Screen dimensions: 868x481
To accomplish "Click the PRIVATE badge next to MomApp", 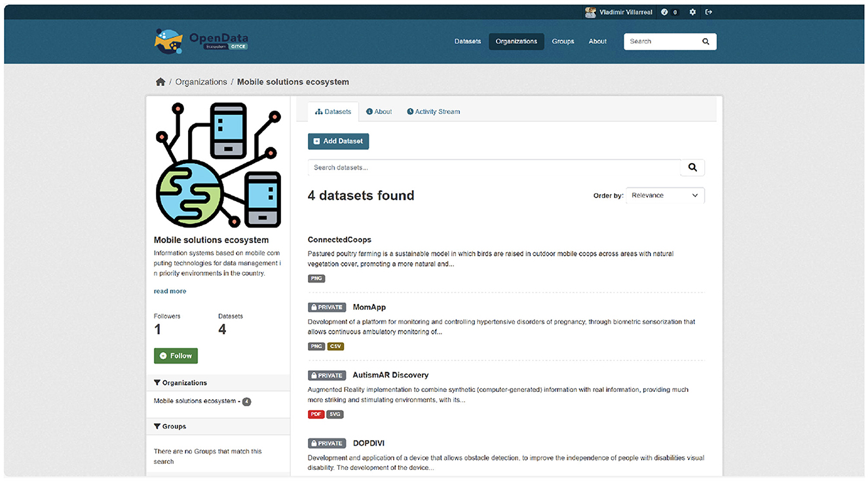I will point(327,307).
